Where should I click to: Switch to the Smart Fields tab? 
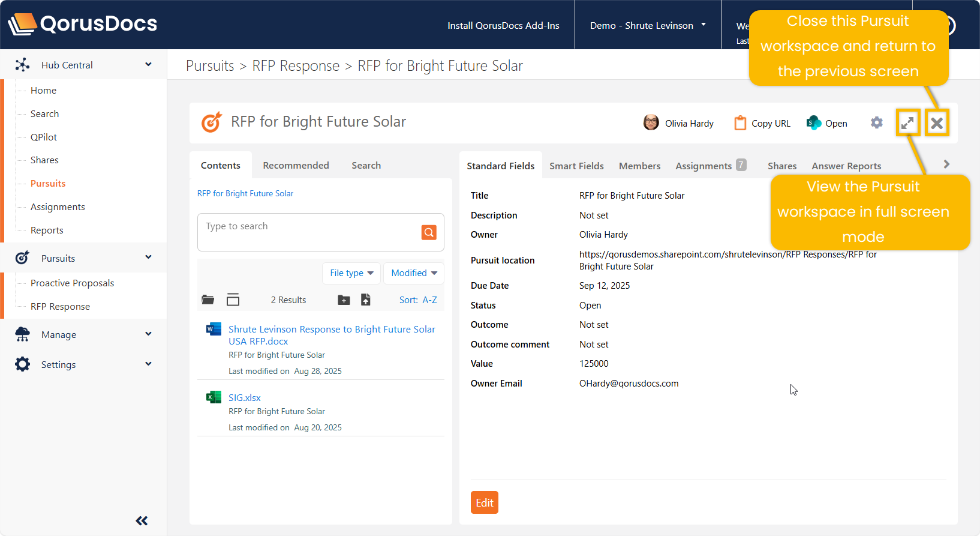pos(576,166)
